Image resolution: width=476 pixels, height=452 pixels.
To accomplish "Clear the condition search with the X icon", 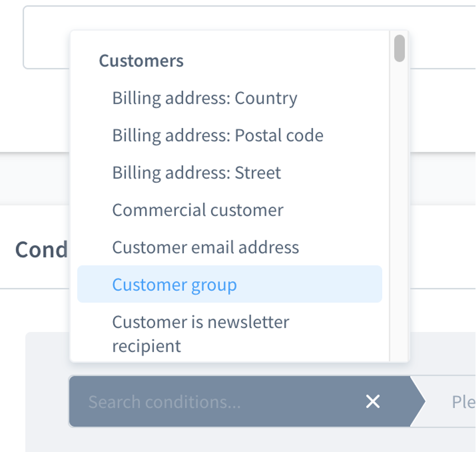I will pos(373,401).
